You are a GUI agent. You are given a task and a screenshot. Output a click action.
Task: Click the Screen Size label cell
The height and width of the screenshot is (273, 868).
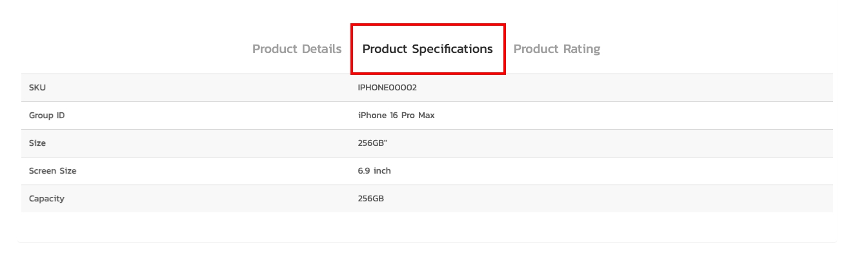coord(52,171)
